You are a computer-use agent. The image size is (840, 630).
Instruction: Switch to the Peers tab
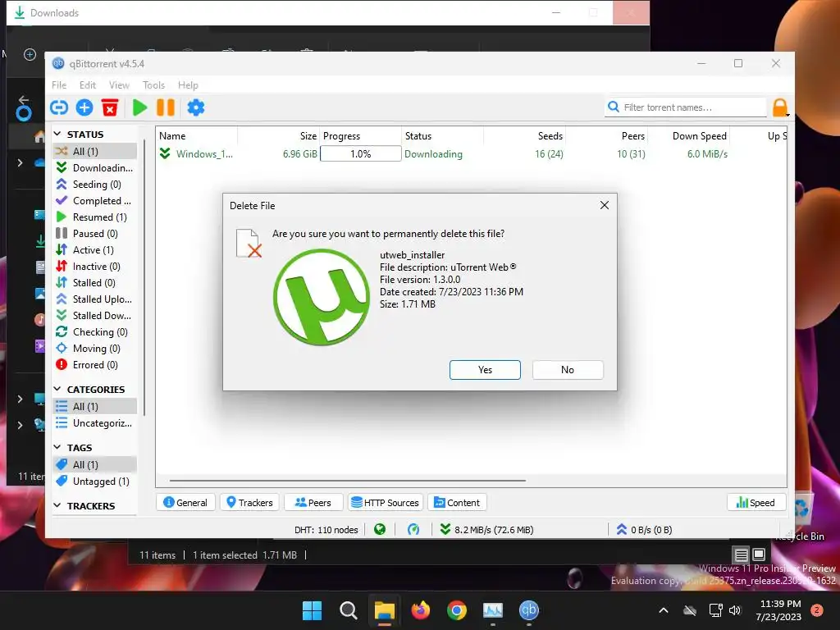(x=313, y=503)
